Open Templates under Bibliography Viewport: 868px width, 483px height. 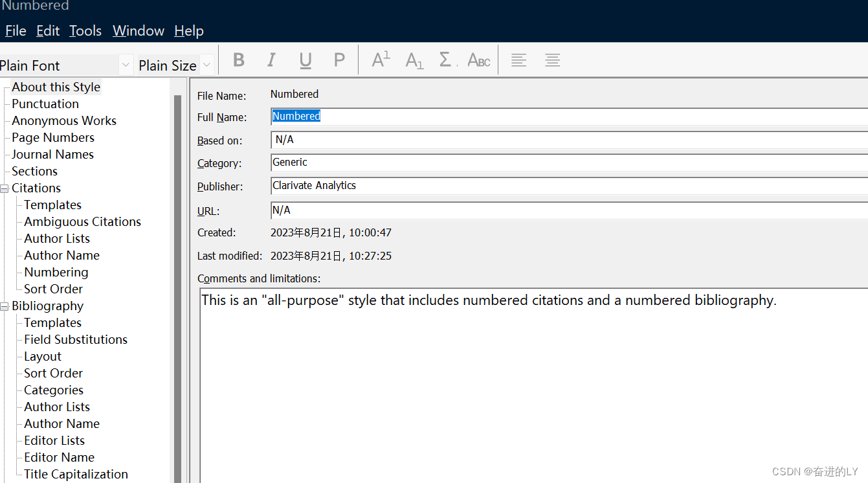pos(52,322)
